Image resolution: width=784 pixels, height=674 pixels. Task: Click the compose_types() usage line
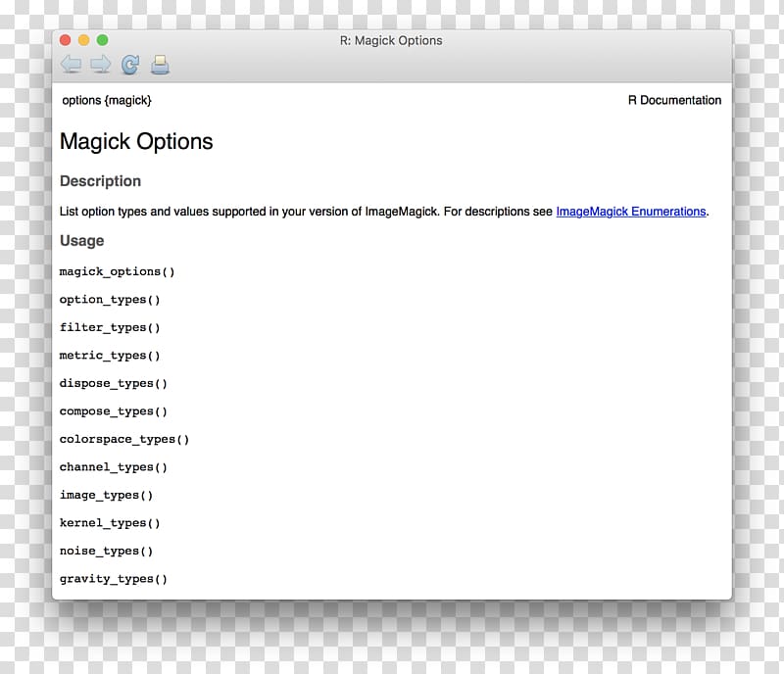click(113, 412)
